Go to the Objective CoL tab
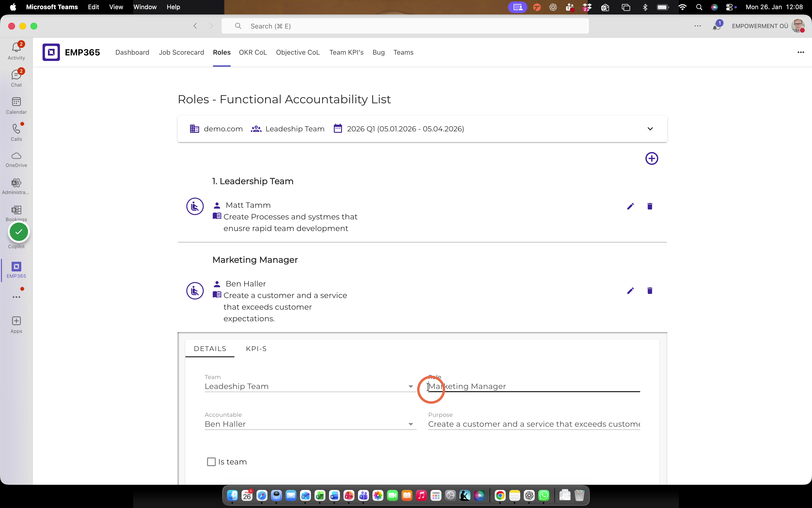This screenshot has width=812, height=508. click(298, 52)
